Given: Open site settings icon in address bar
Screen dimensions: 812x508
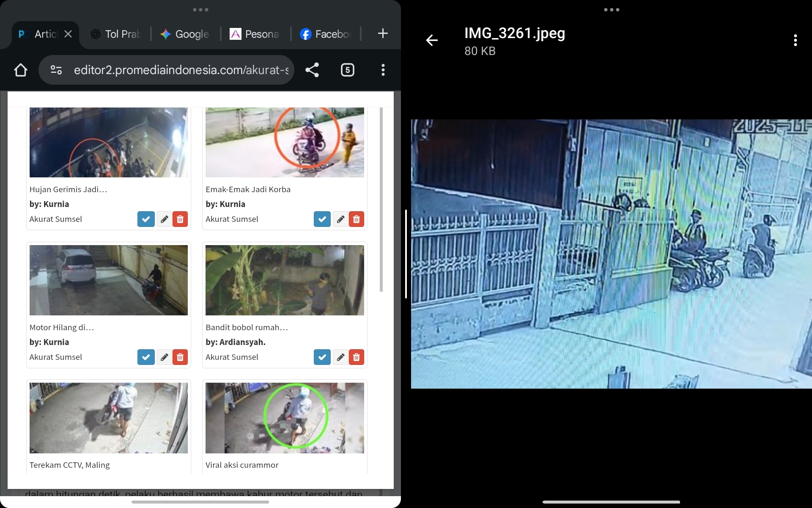Looking at the screenshot, I should (56, 70).
